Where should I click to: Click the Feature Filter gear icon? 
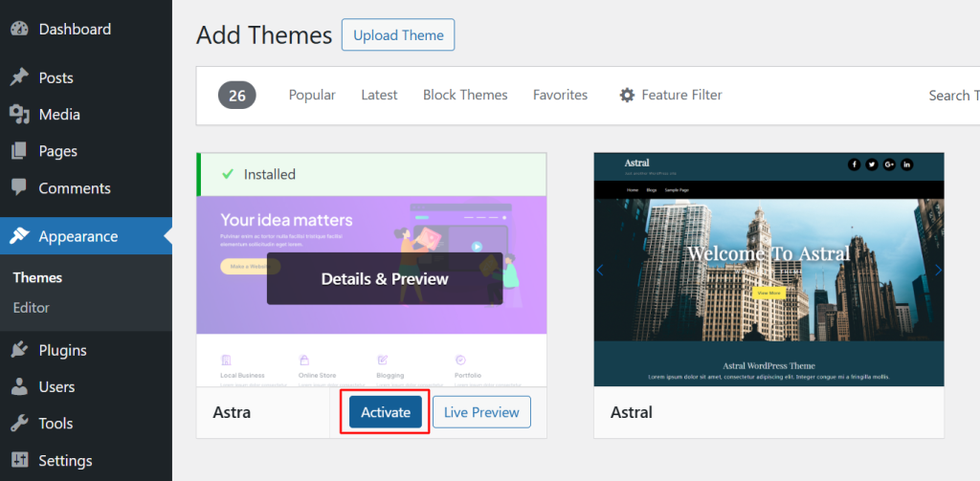coord(627,95)
